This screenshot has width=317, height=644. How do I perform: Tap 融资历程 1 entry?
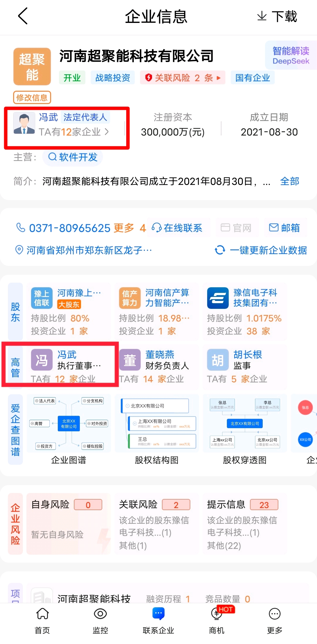[168, 598]
